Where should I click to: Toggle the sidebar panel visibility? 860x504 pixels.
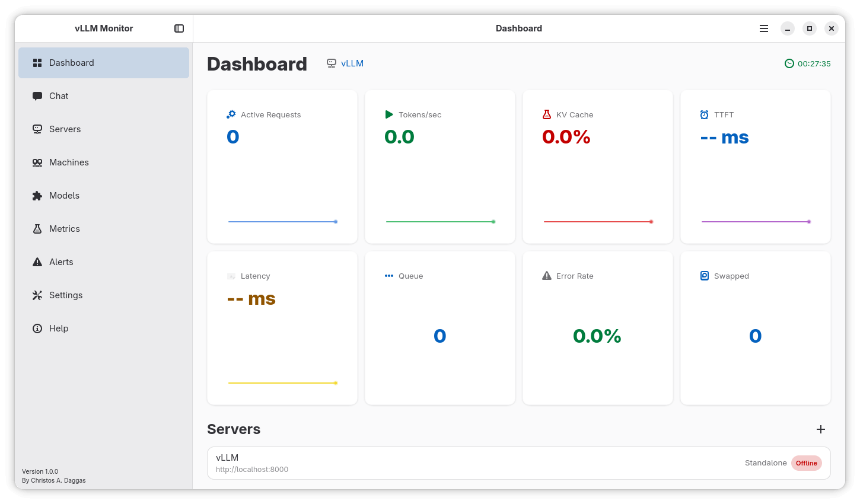click(x=179, y=28)
